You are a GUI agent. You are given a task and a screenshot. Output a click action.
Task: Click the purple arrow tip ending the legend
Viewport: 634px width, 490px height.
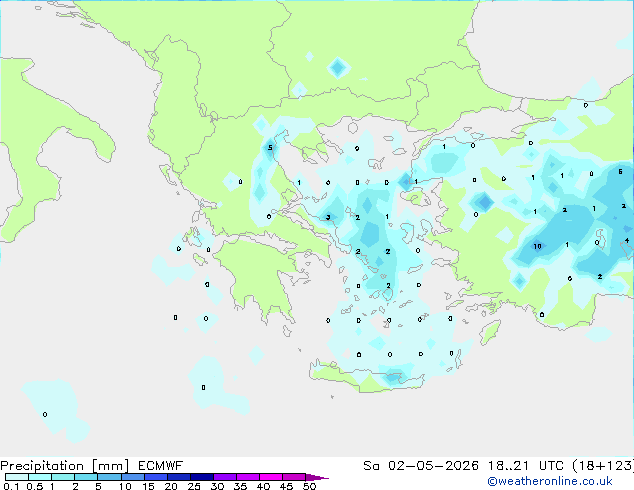click(x=317, y=477)
